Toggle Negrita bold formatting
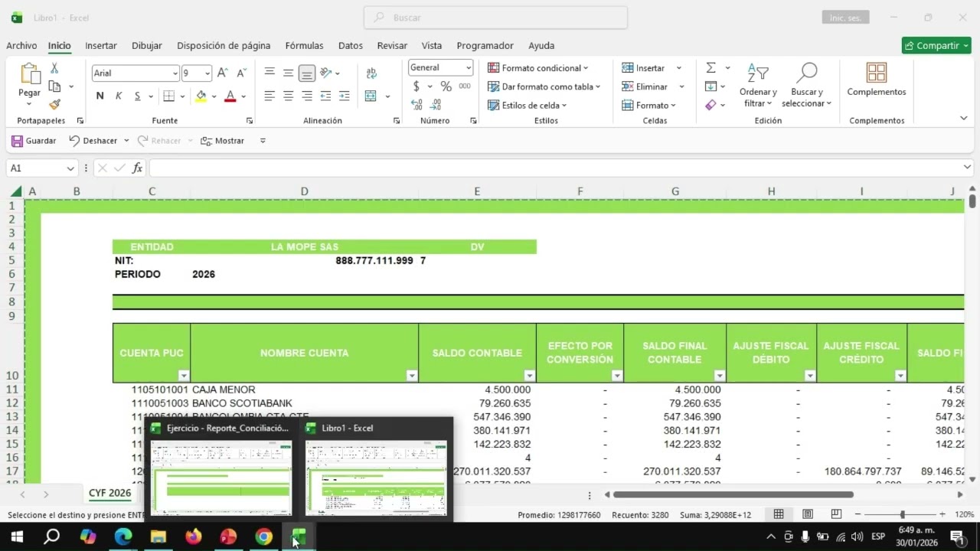 [x=100, y=96]
